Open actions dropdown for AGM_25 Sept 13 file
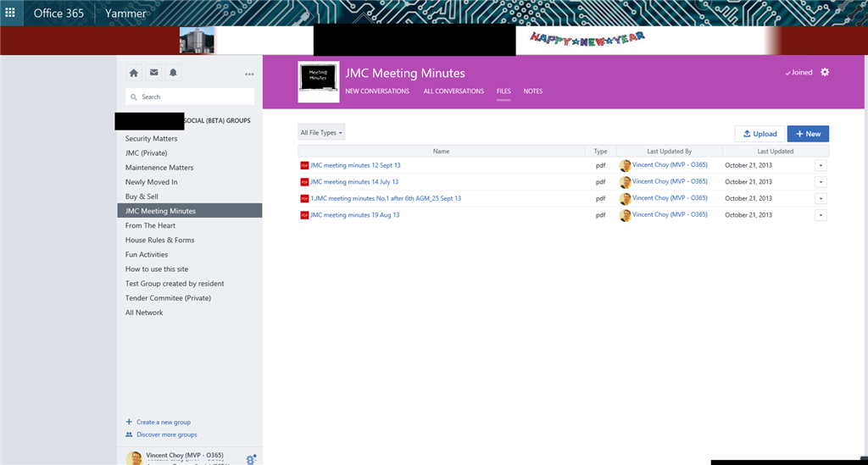This screenshot has width=868, height=465. click(821, 198)
